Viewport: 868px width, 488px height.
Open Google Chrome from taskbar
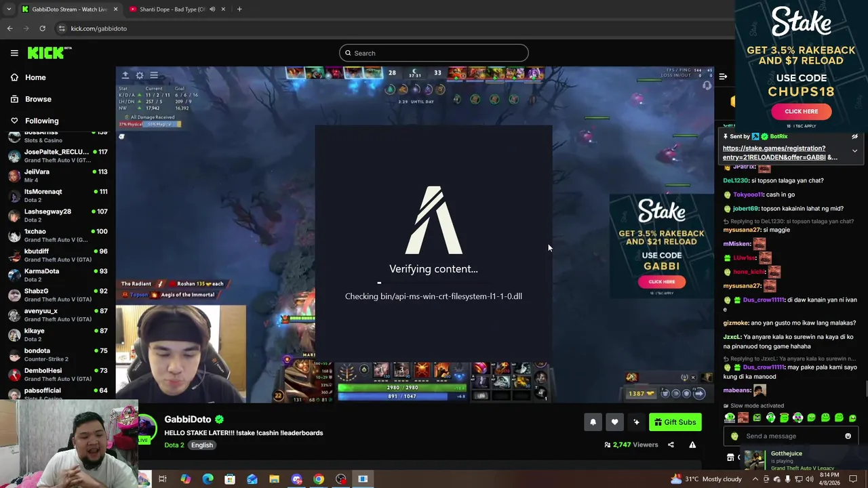319,479
